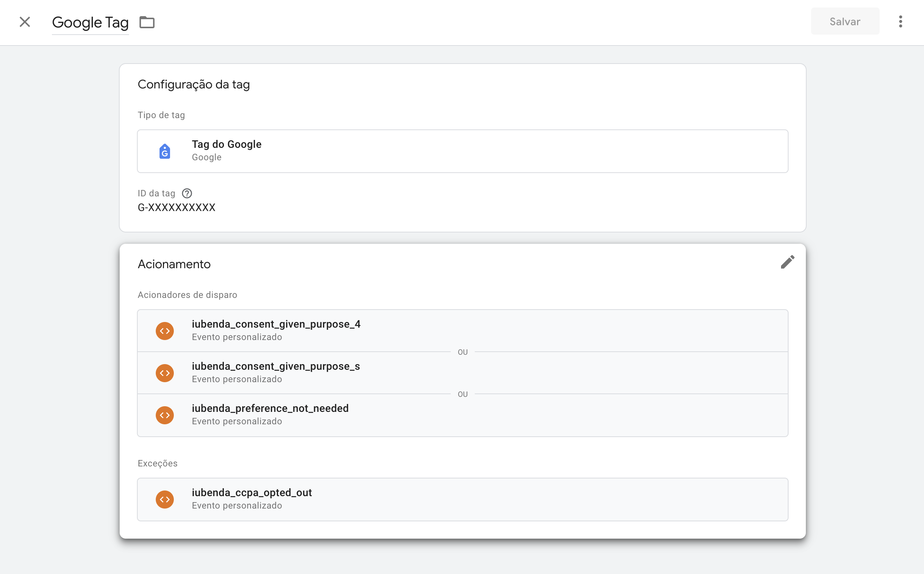Click the 'Acionamento' section header
The height and width of the screenshot is (574, 924).
174,264
